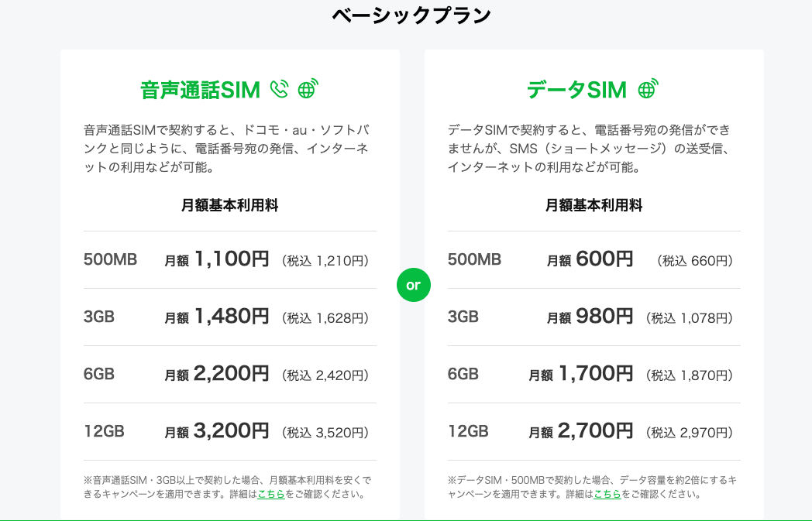This screenshot has height=521, width=812.
Task: Click the 1,480円 voice SIM 3GB price
Action: (232, 317)
